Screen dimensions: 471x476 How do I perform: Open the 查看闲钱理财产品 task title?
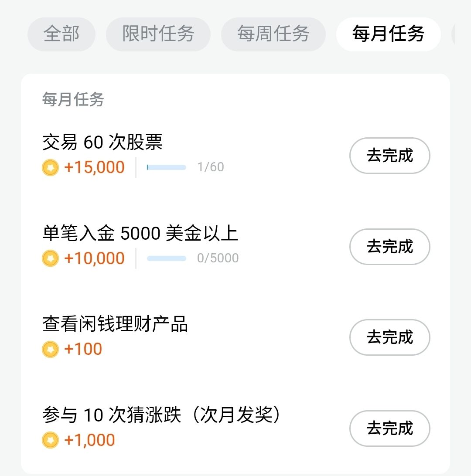click(x=115, y=324)
